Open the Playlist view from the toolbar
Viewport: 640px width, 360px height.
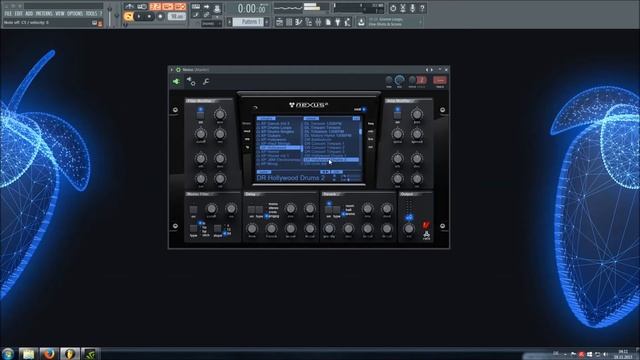(x=279, y=22)
